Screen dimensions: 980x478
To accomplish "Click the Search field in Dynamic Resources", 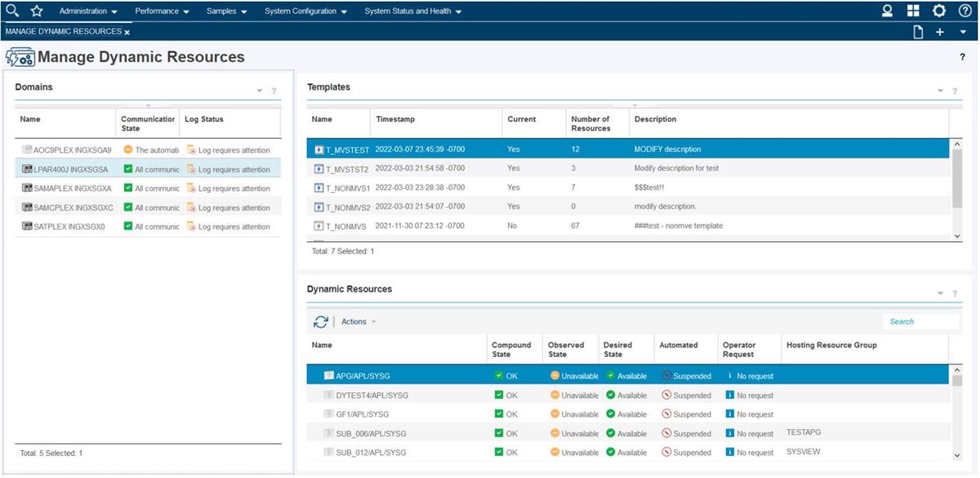I will coord(920,321).
